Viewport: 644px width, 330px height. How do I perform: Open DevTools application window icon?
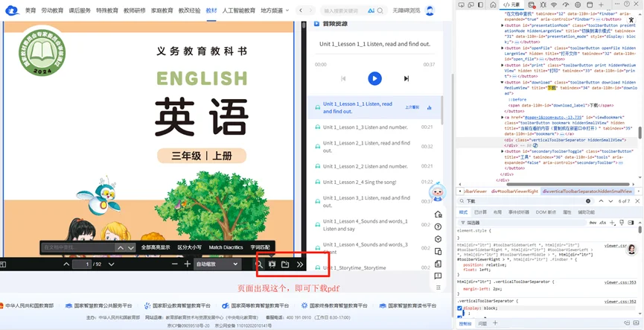point(590,4)
